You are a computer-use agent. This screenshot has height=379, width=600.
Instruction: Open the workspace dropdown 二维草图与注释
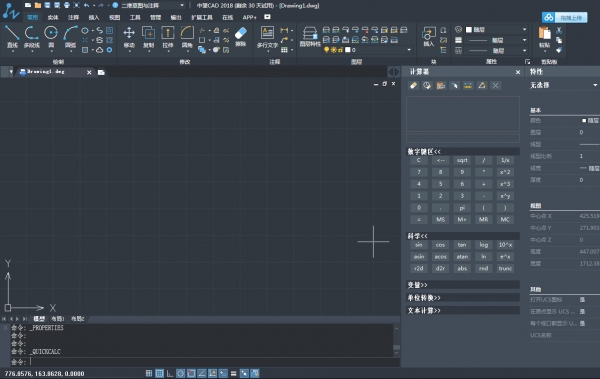[x=149, y=5]
